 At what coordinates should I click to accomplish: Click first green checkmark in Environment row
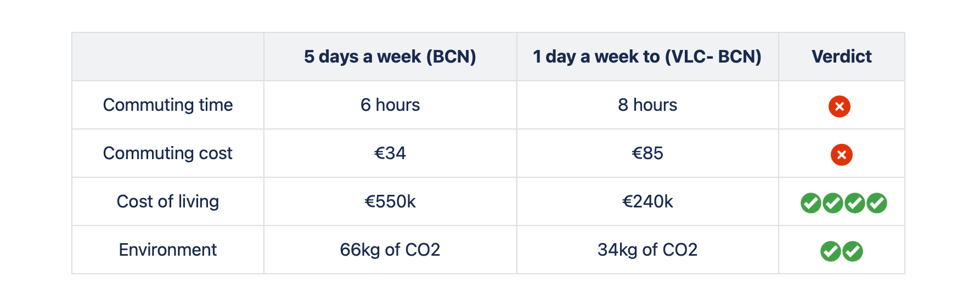click(830, 251)
